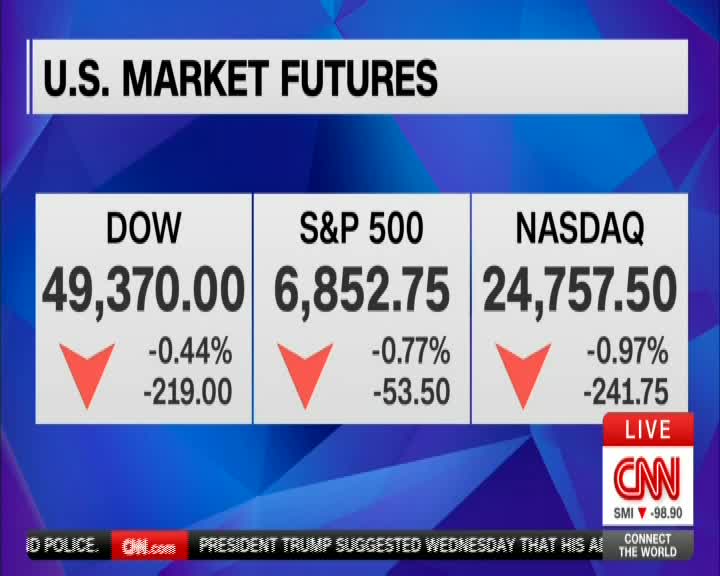Click the DOW index label
This screenshot has width=720, height=576.
tap(144, 229)
